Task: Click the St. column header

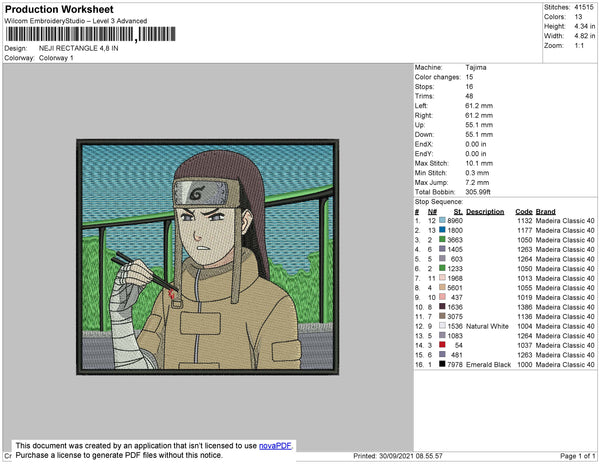Action: (x=458, y=212)
